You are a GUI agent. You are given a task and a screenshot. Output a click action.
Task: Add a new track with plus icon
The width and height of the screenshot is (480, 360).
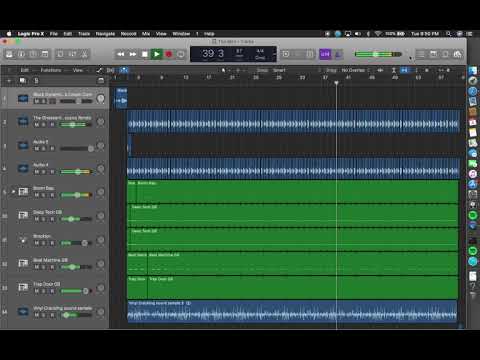coord(9,81)
